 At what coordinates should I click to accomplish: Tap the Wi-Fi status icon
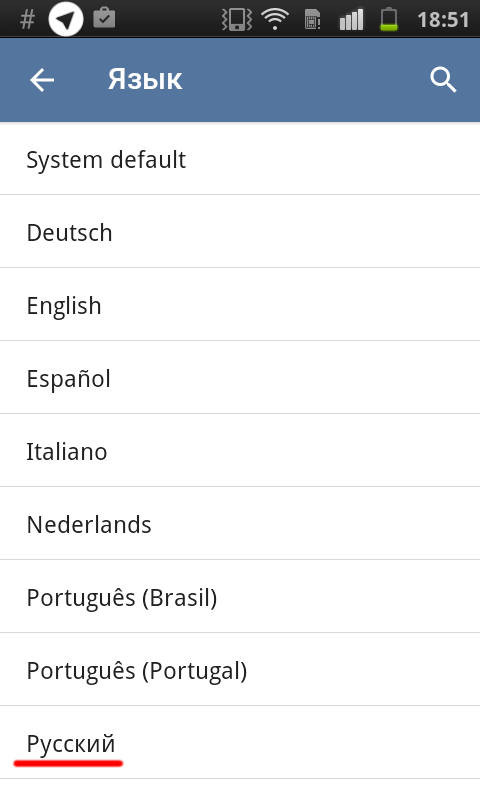coord(274,19)
